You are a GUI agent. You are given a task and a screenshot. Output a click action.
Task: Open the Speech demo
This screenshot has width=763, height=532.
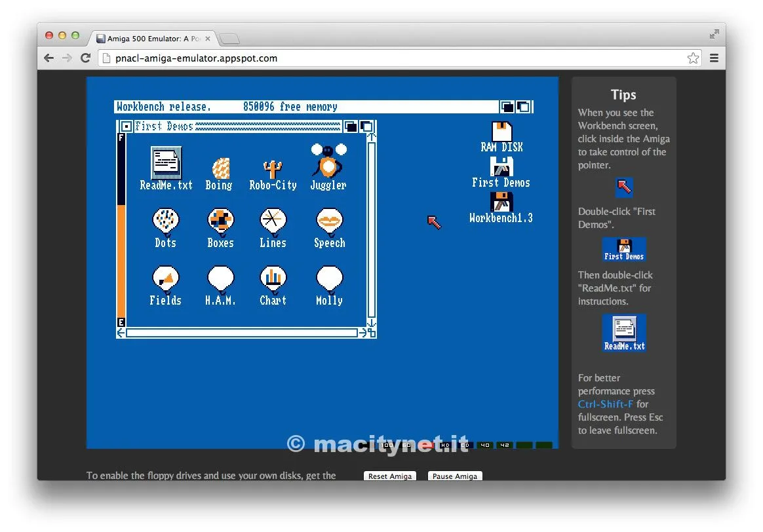[x=328, y=224]
